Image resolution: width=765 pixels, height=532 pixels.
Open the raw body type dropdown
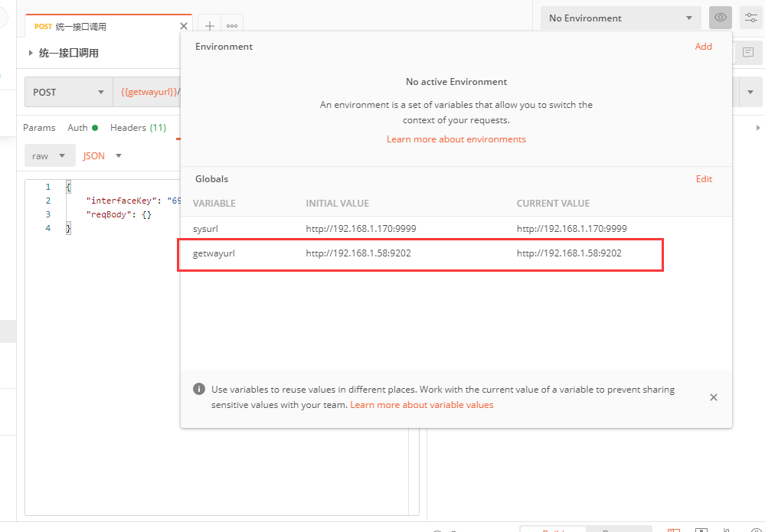click(50, 156)
